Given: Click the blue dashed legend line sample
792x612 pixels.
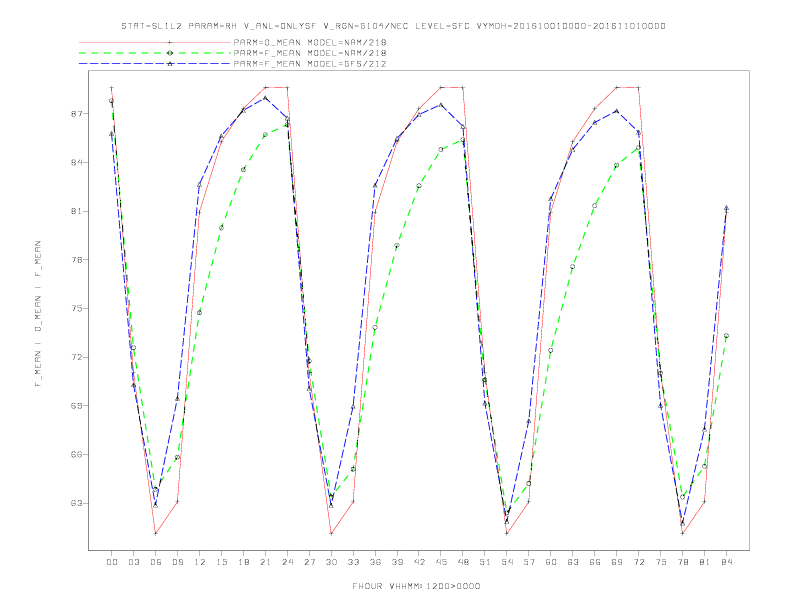Looking at the screenshot, I should coord(155,64).
